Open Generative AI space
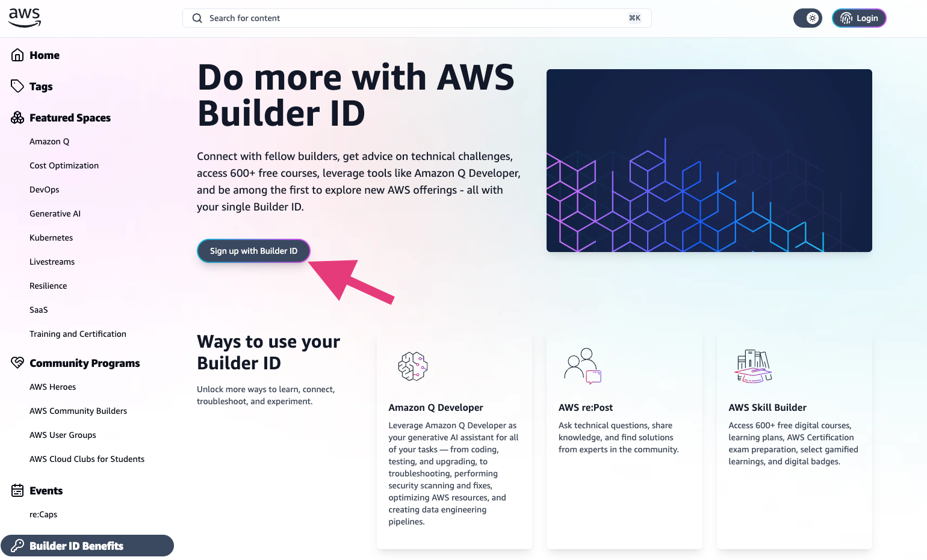927x560 pixels. [55, 214]
